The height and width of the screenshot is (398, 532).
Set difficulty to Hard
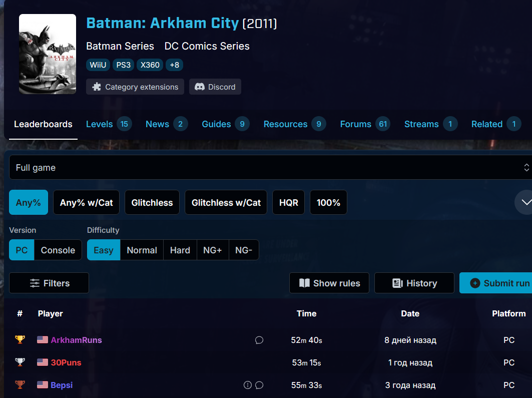(180, 250)
